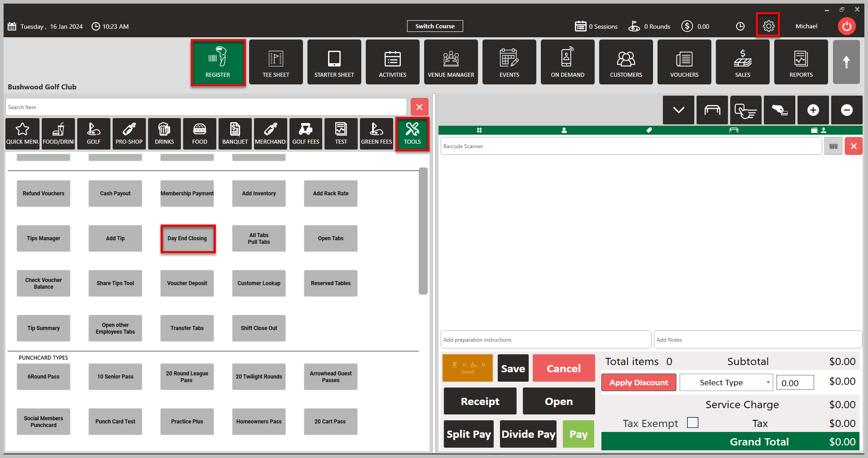Click the tools list vertical scrollbar
Image resolution: width=868 pixels, height=458 pixels.
pos(423,231)
